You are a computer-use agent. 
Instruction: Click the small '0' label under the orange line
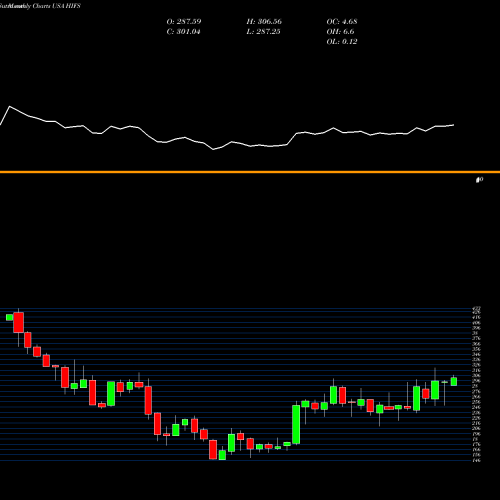[x=479, y=180]
